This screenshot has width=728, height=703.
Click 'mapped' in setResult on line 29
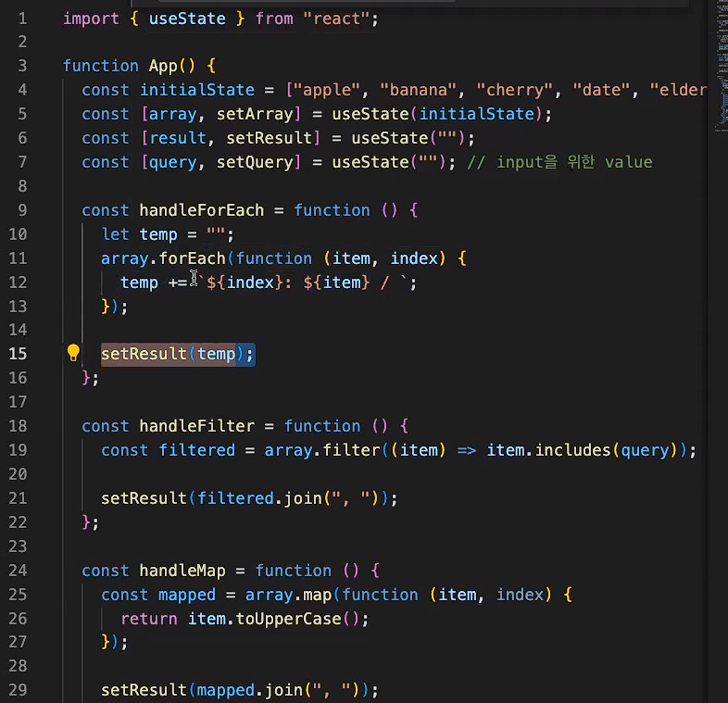(x=226, y=690)
